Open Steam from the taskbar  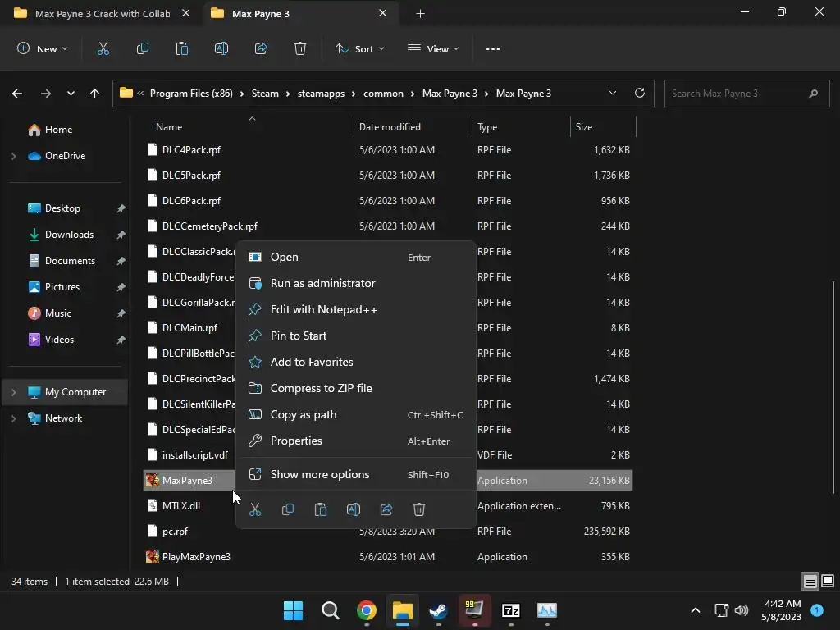[x=438, y=610]
